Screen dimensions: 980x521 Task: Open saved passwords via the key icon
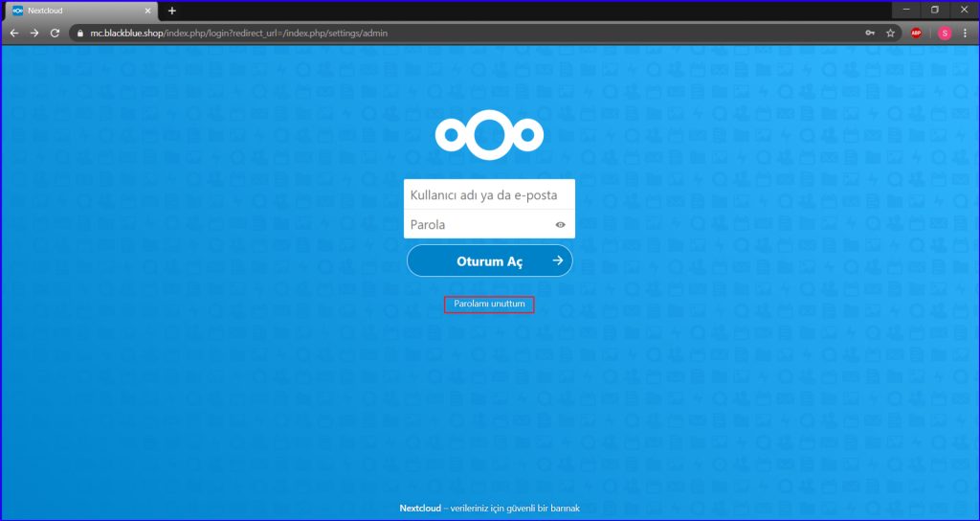point(870,34)
